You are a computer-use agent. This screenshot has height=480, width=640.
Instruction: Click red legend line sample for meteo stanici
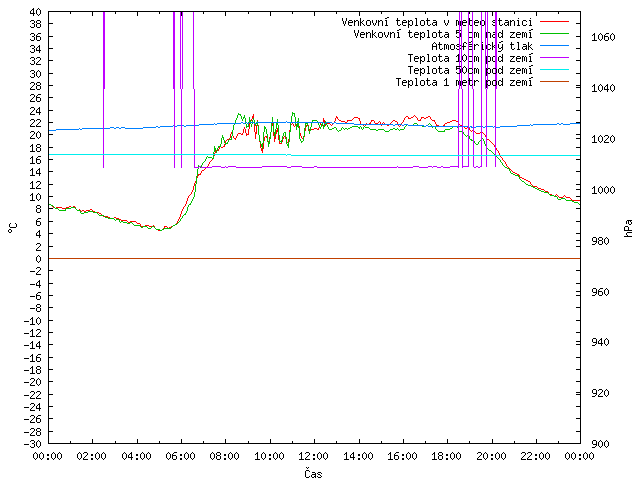[x=554, y=22]
